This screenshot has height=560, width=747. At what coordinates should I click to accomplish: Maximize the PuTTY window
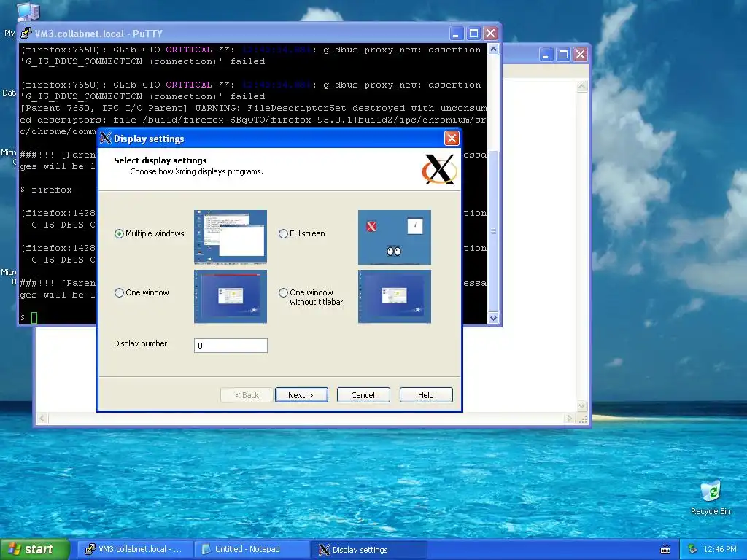pyautogui.click(x=473, y=34)
